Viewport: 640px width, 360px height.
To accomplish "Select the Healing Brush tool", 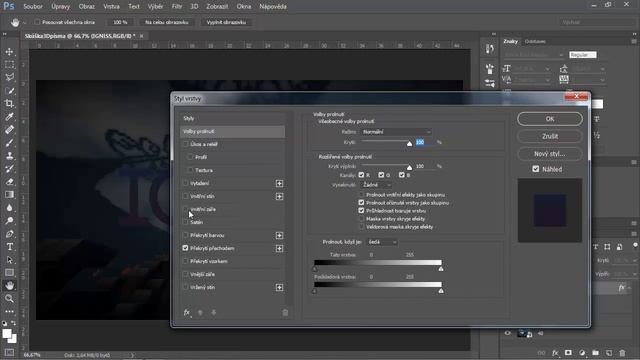I will coord(9,130).
